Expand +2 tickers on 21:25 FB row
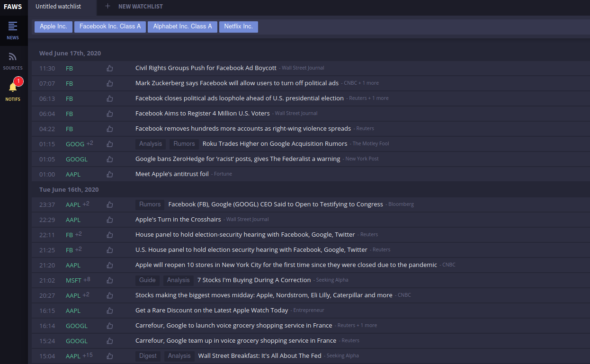 79,249
